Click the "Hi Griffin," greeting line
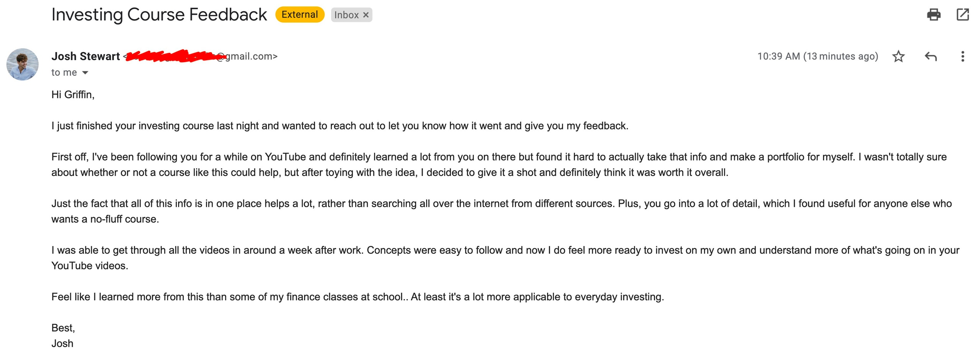This screenshot has height=354, width=980. pos(73,95)
